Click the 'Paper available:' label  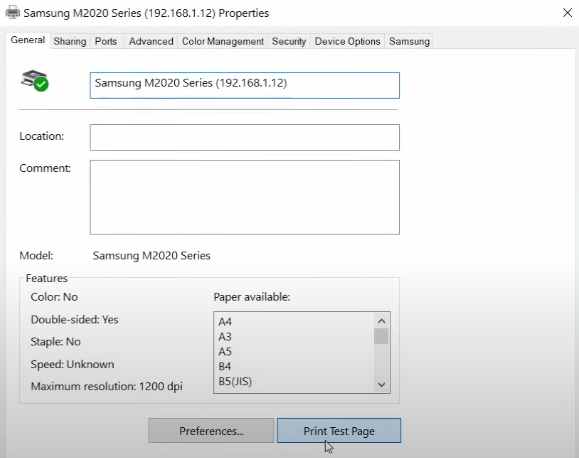coord(252,297)
